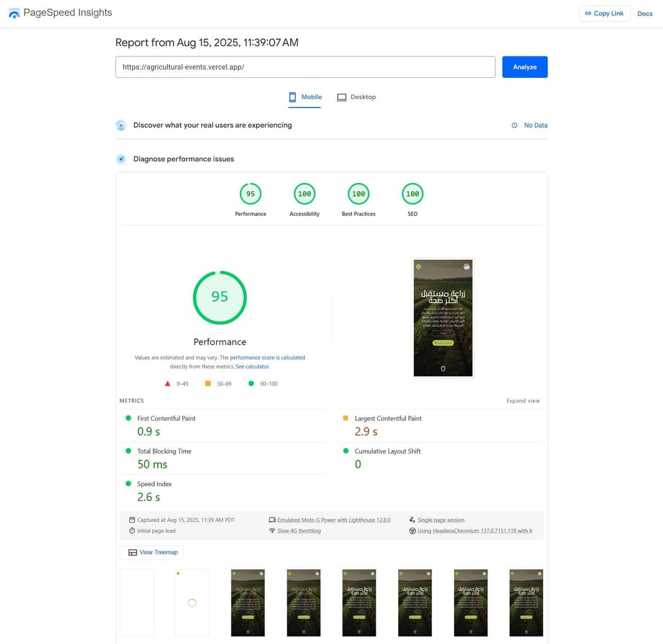Click the last filmstrip thumbnail
Screen dimensions: 663x644
point(526,602)
